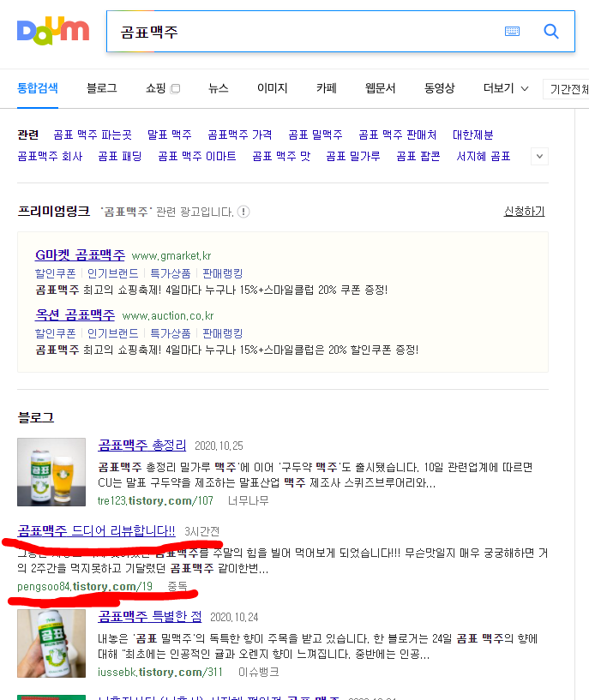Click the tre123.tistory.com/107 URL
The width and height of the screenshot is (589, 700).
coord(155,501)
